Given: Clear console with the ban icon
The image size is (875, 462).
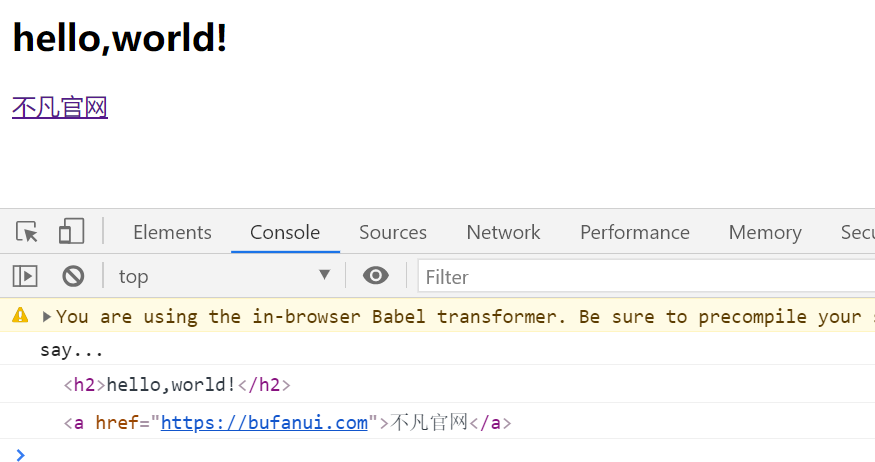Looking at the screenshot, I should pyautogui.click(x=73, y=276).
